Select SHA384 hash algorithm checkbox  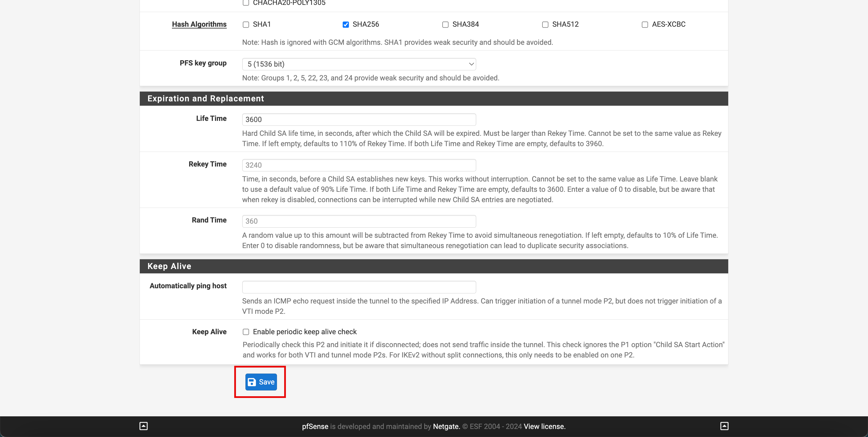point(445,24)
